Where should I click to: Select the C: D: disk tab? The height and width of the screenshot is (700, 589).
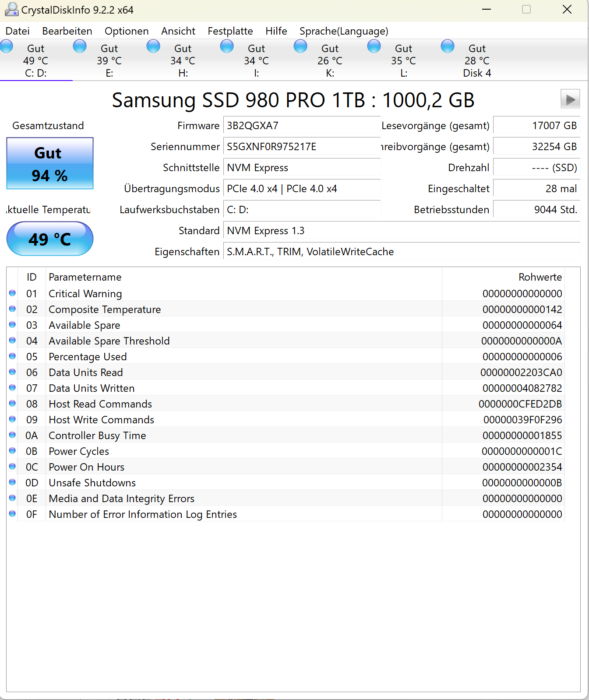click(36, 60)
